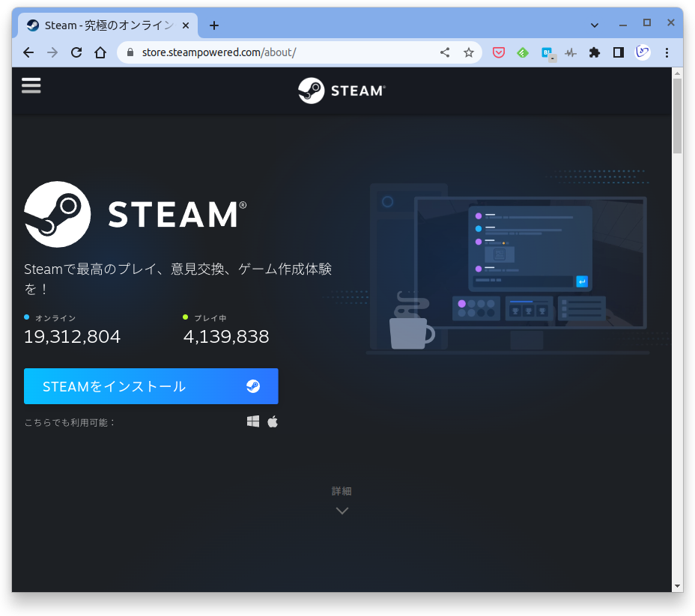This screenshot has width=695, height=616.
Task: Minimize the browser window
Action: click(x=623, y=25)
